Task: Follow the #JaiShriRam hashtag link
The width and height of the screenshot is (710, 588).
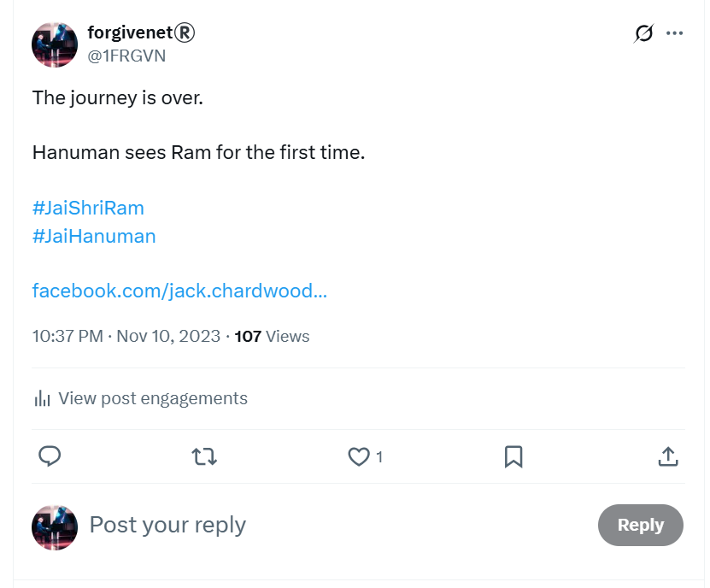Action: (x=88, y=208)
